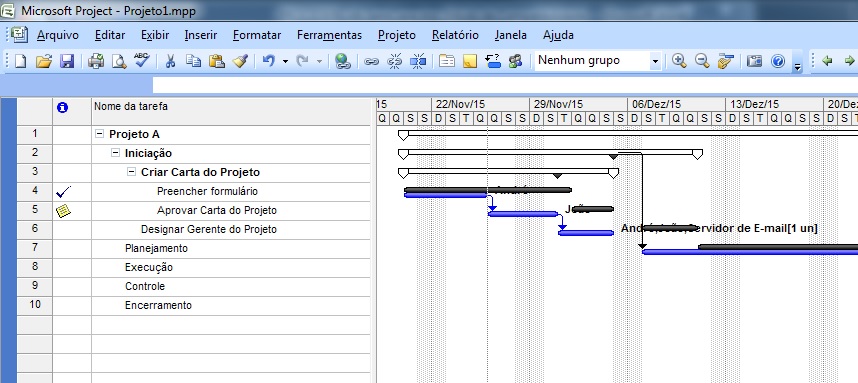This screenshot has width=858, height=383.
Task: Collapse Criar Carta do Projeto subtasks
Action: point(131,172)
